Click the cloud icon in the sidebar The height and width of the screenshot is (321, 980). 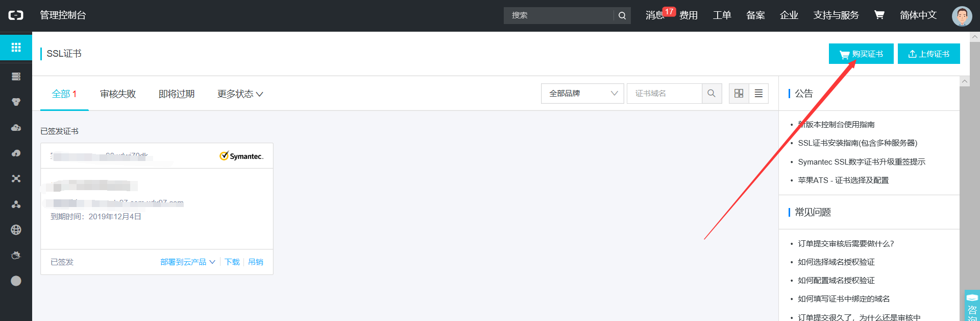click(16, 128)
